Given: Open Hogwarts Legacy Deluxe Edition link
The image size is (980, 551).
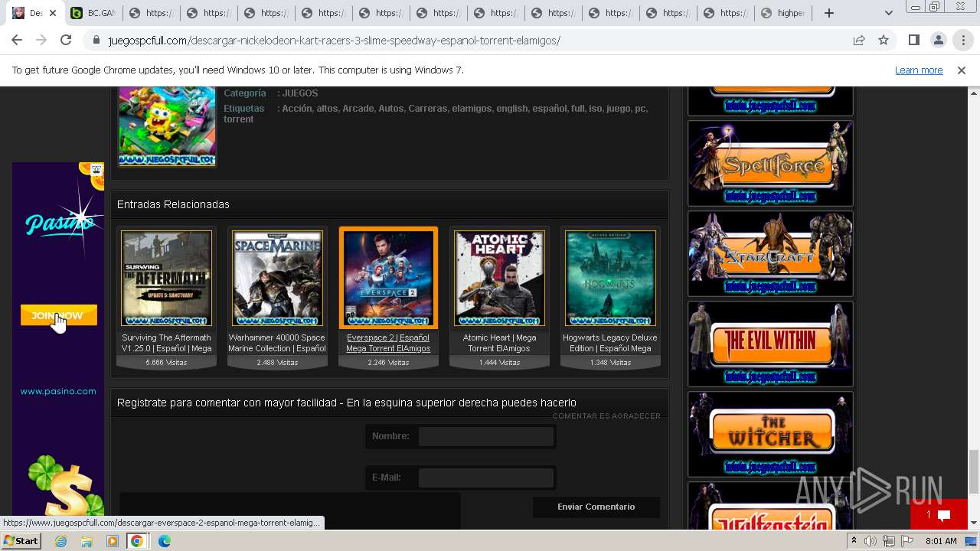Looking at the screenshot, I should pyautogui.click(x=610, y=343).
